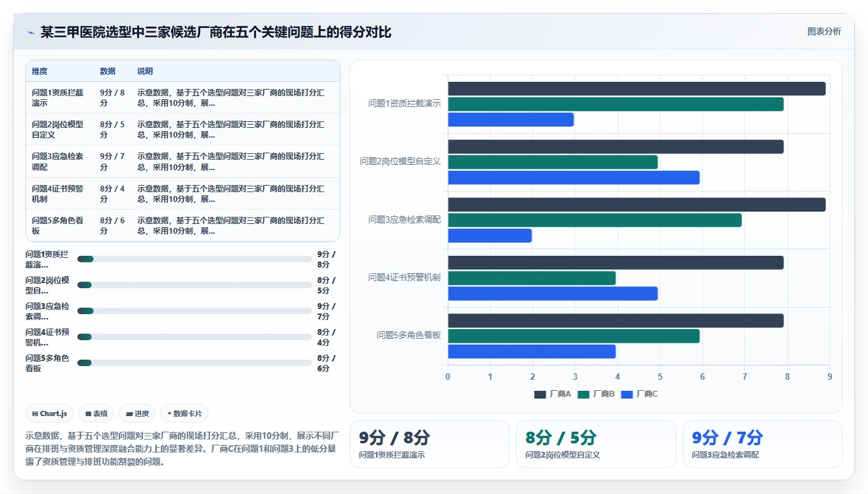Viewport: 868px width, 494px height.
Task: Click progress bar for 问题5多角色看板
Action: [x=194, y=363]
